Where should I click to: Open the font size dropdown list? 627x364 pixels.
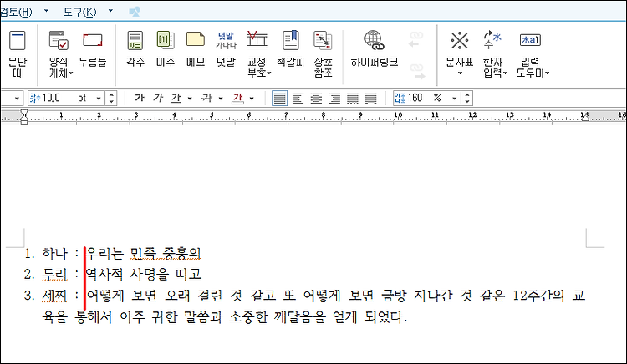point(99,99)
